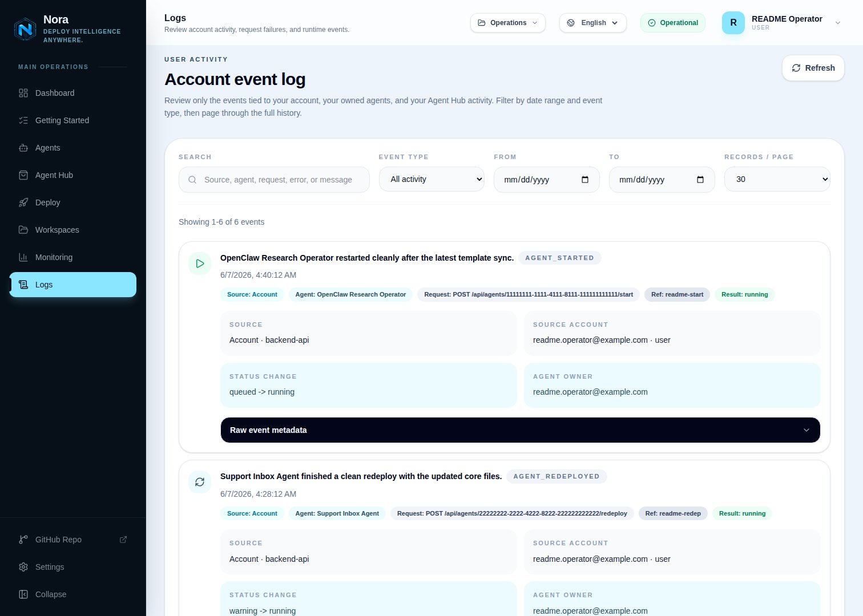Click the GitHub Repo branch icon
This screenshot has width=863, height=616.
pyautogui.click(x=23, y=540)
